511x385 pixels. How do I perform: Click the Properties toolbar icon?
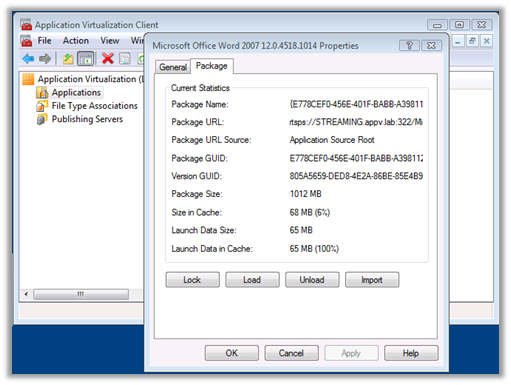125,59
